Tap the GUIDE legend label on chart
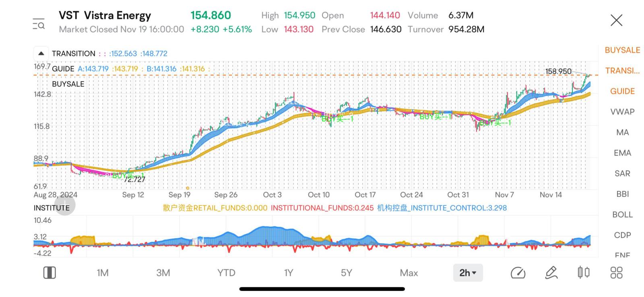The height and width of the screenshot is (297, 644). [63, 69]
